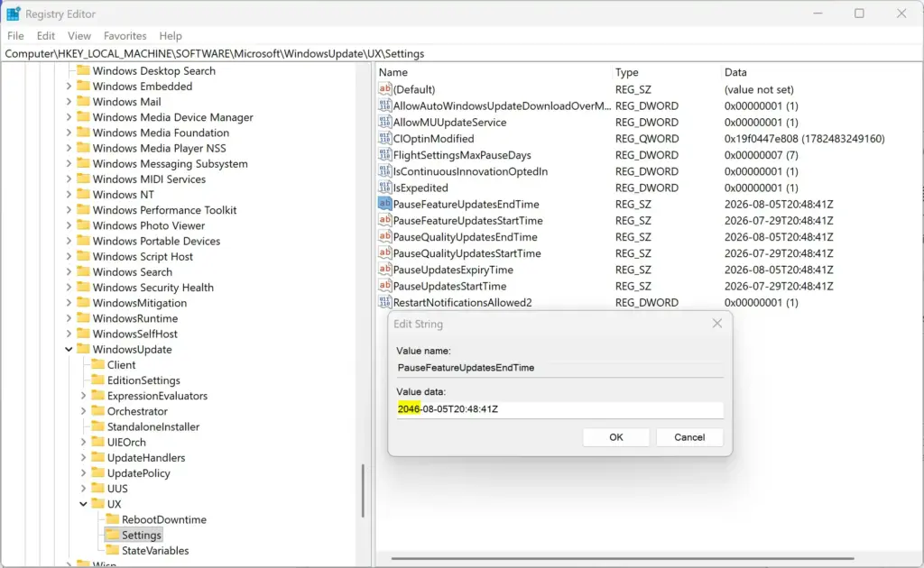Click the StateVariables folder icon
The width and height of the screenshot is (924, 568).
pyautogui.click(x=112, y=550)
